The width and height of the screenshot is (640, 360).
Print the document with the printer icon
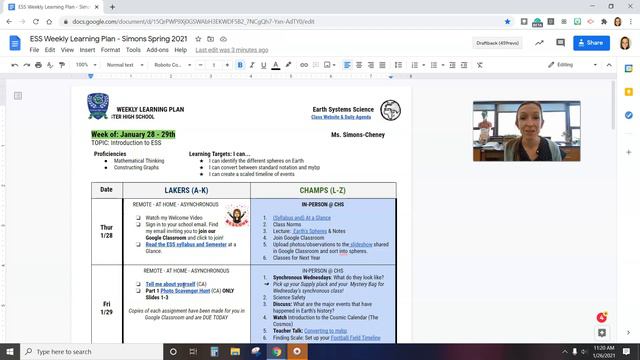click(x=38, y=65)
